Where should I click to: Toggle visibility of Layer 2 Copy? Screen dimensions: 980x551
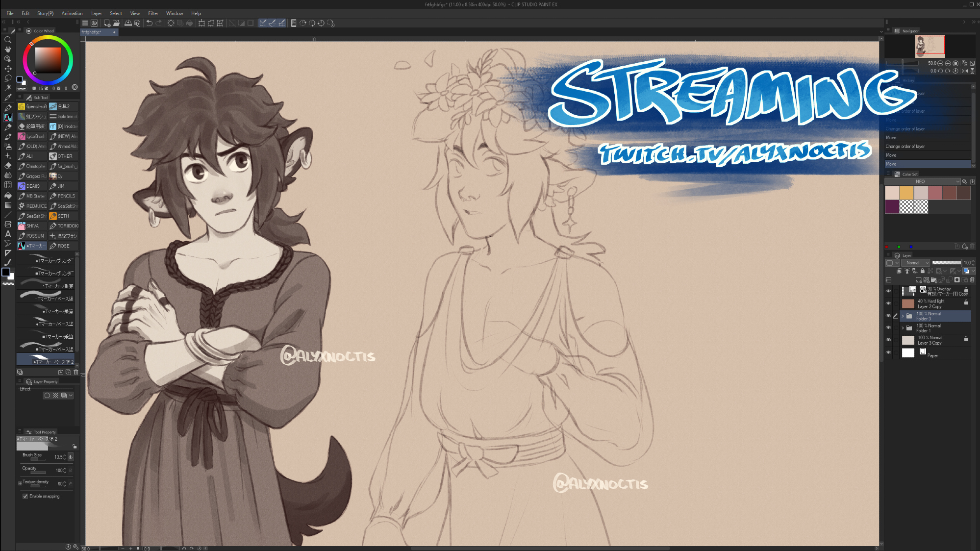pyautogui.click(x=888, y=303)
